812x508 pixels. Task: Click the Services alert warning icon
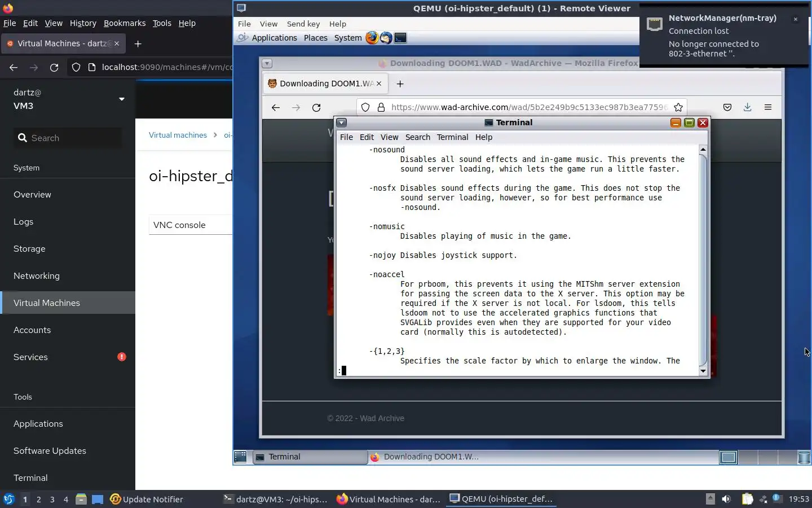tap(121, 357)
